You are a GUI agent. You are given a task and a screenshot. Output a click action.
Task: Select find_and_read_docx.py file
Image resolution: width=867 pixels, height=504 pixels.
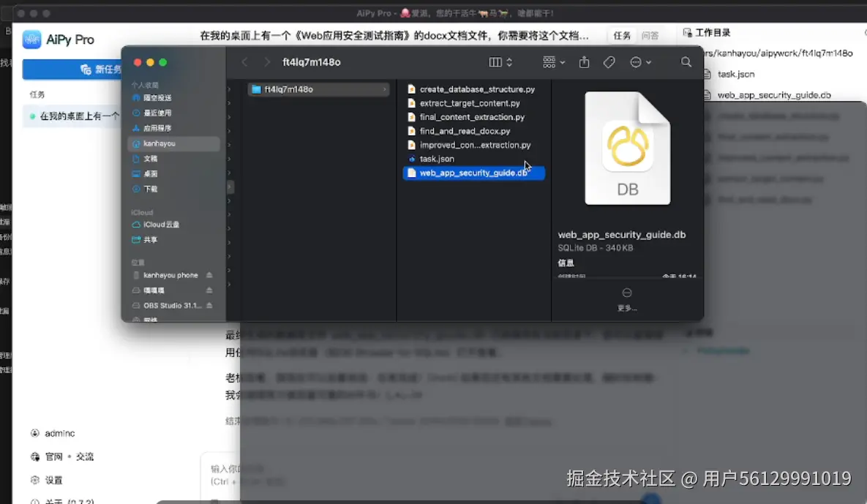pos(473,131)
